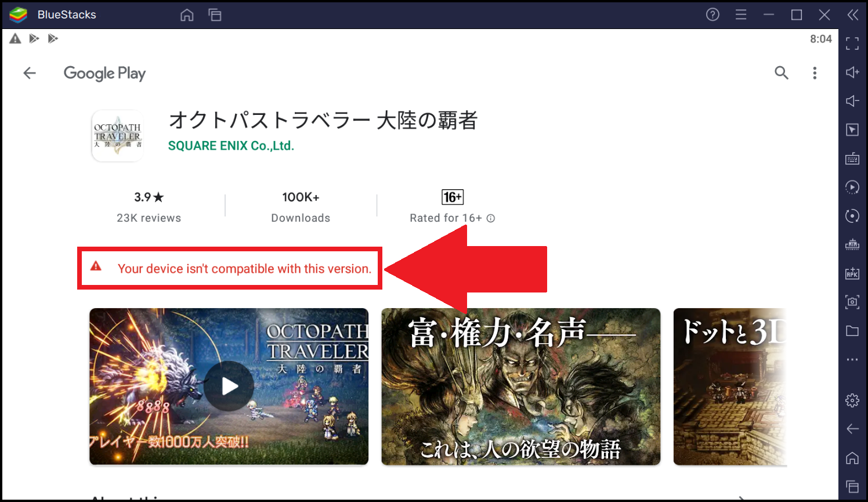Maximize the BlueStacks window
This screenshot has width=868, height=502.
pyautogui.click(x=797, y=15)
